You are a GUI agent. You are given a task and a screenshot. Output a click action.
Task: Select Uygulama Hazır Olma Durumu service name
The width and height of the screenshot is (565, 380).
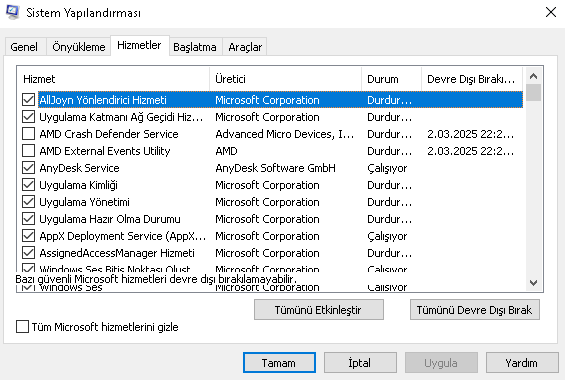coord(110,219)
